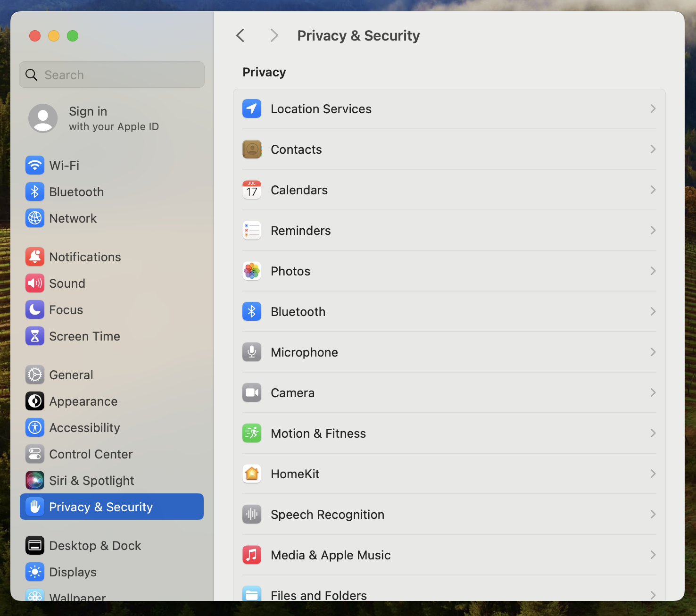The height and width of the screenshot is (616, 696).
Task: Click the Speech Recognition waveform icon
Action: (252, 515)
